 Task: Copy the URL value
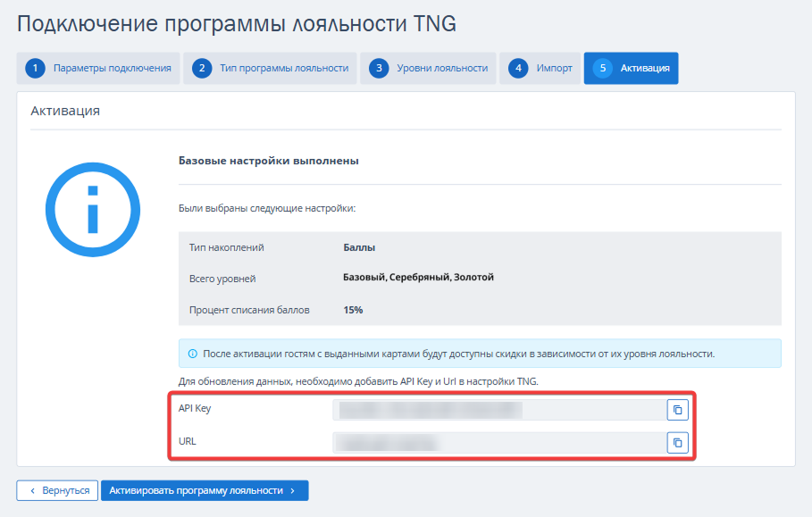(x=677, y=443)
